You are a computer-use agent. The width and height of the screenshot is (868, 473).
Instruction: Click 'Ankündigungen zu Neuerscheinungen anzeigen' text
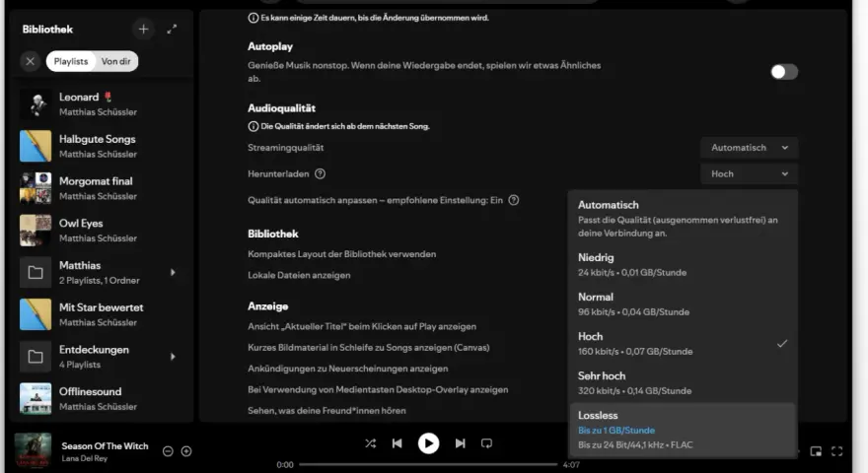coord(347,369)
